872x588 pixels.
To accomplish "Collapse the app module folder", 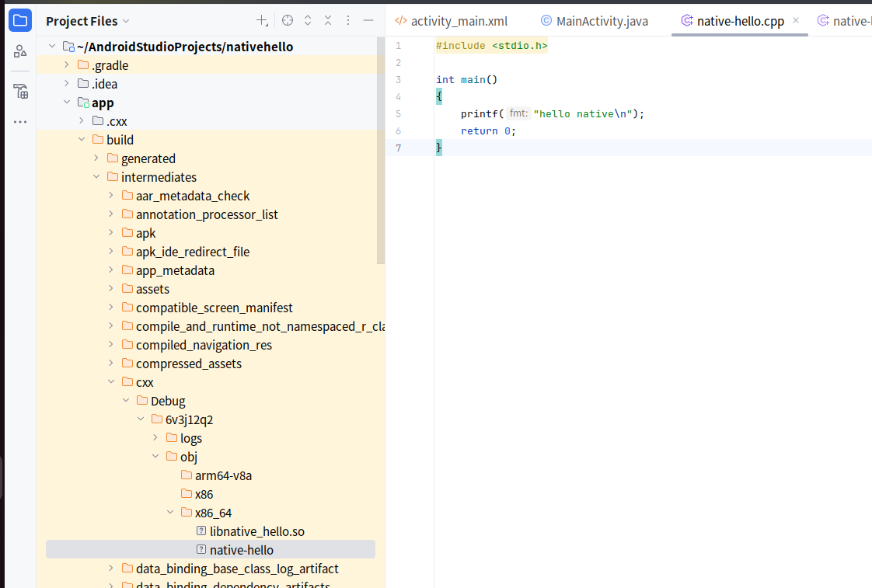I will pyautogui.click(x=67, y=103).
